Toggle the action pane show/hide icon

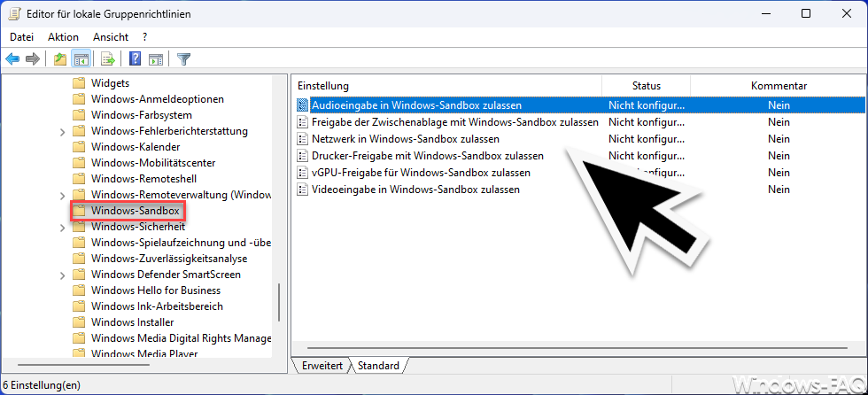156,58
